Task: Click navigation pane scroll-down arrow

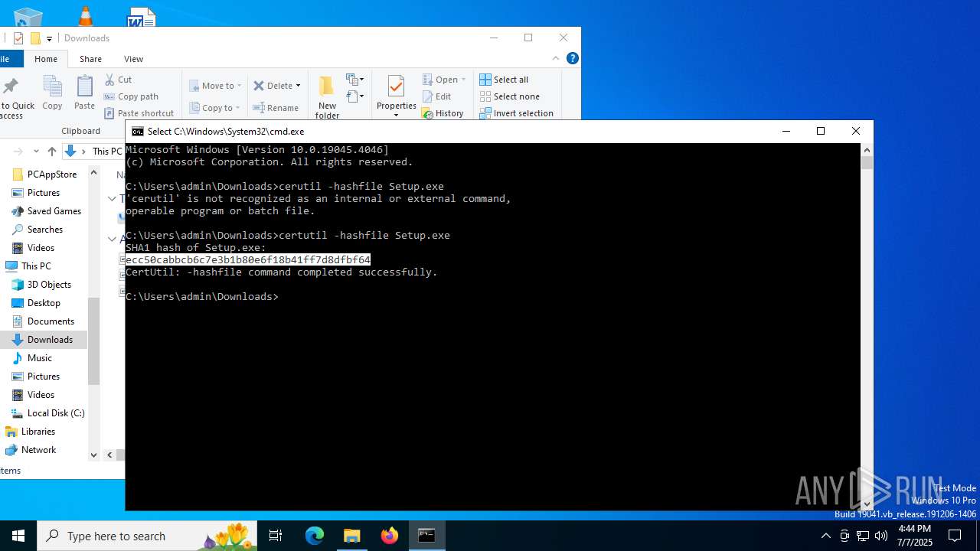Action: pos(94,455)
